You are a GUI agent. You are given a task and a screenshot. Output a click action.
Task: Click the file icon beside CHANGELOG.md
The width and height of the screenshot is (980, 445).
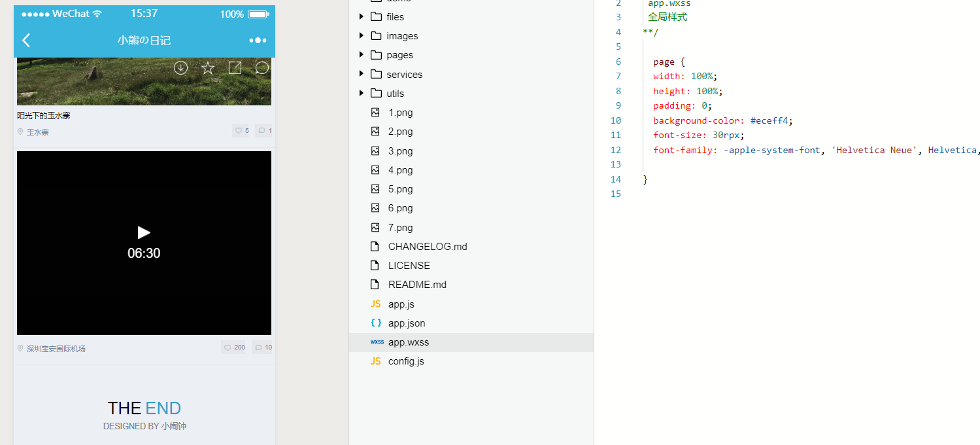tap(375, 247)
